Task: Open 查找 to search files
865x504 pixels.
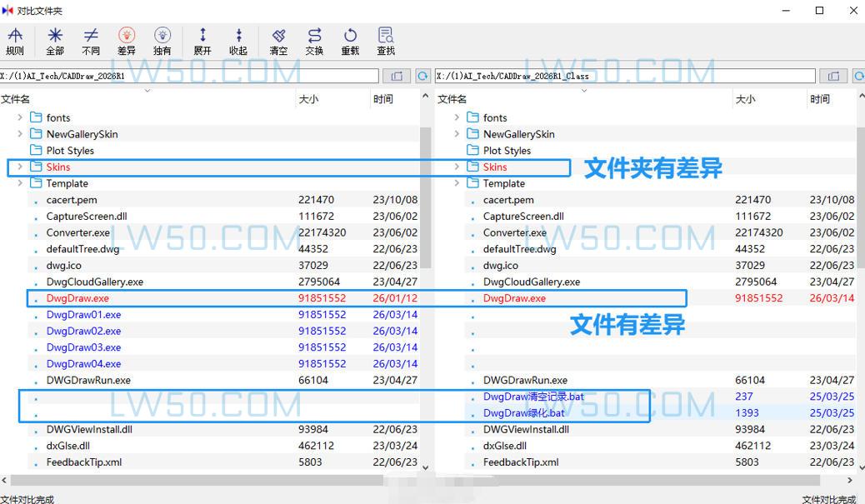Action: coord(384,39)
